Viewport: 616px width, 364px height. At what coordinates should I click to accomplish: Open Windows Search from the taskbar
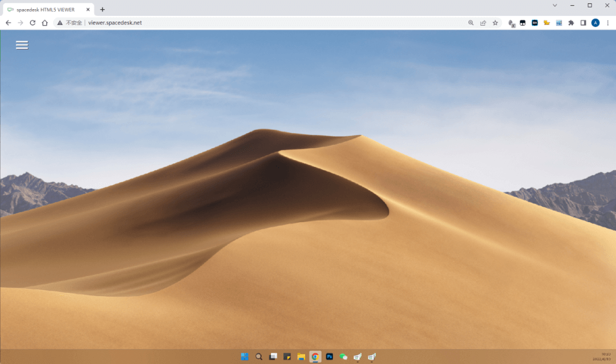(259, 356)
